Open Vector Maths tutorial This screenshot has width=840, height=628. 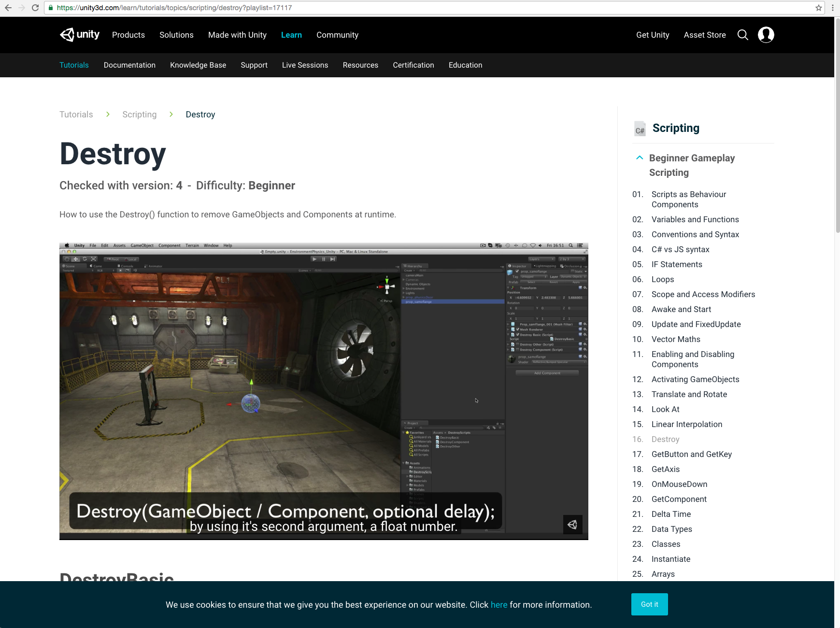point(676,339)
